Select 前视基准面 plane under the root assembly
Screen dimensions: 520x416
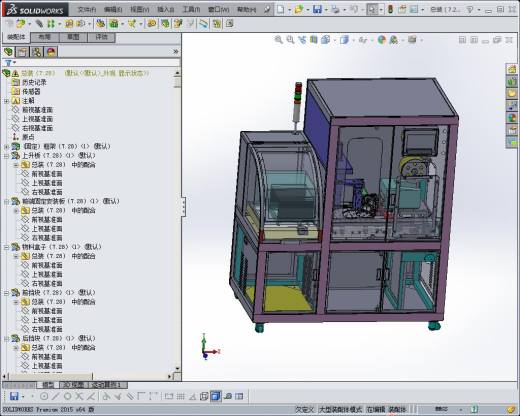pyautogui.click(x=37, y=110)
